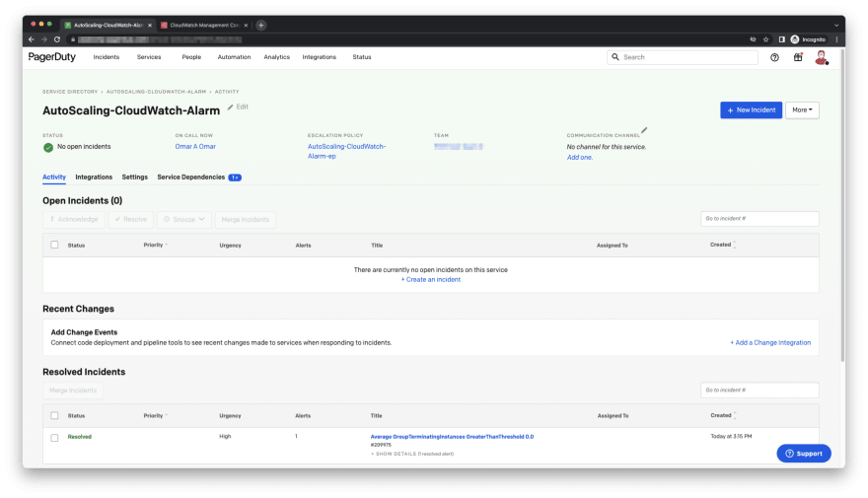The height and width of the screenshot is (498, 868).
Task: Open the Status nav item
Action: (x=361, y=57)
